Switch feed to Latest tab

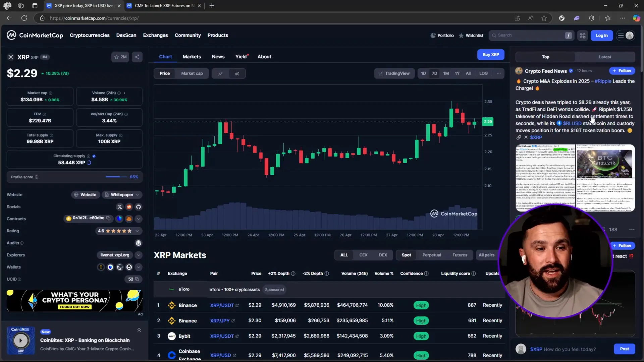click(605, 57)
